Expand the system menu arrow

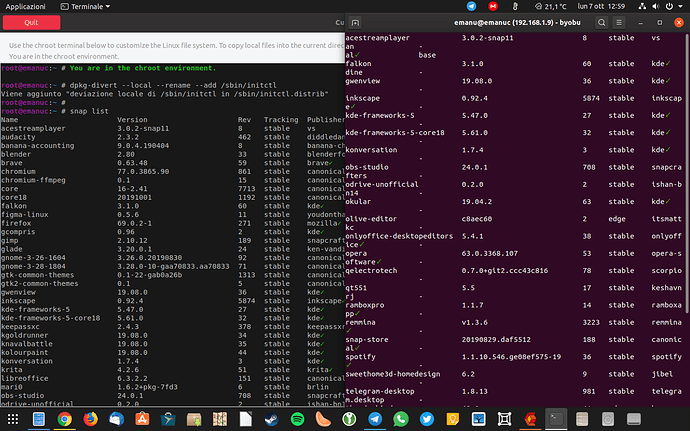680,6
